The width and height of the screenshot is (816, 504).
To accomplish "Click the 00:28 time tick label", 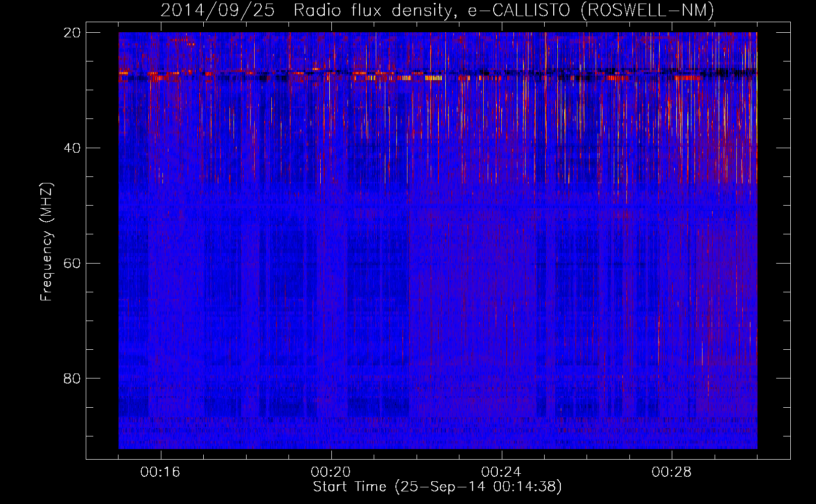I will pyautogui.click(x=672, y=472).
